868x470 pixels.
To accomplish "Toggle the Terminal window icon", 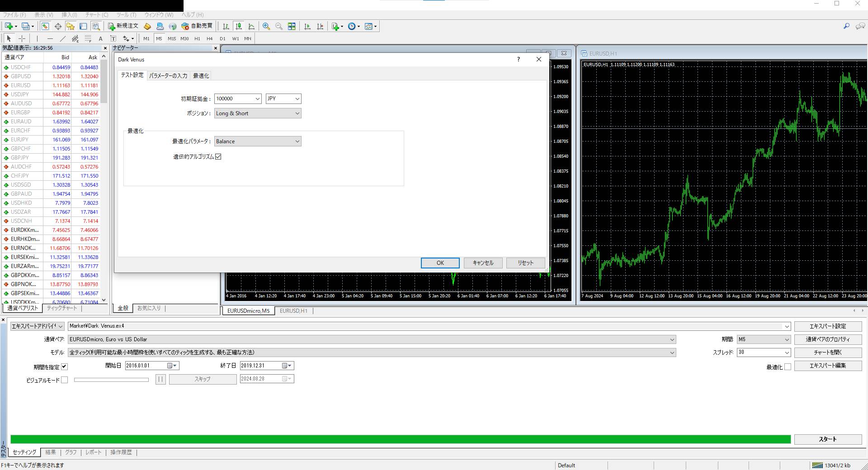I will (x=83, y=26).
